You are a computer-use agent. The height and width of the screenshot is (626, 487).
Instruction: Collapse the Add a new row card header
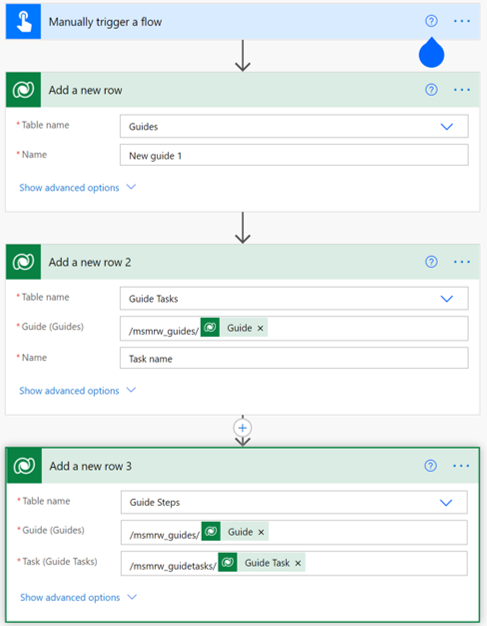pos(243,90)
